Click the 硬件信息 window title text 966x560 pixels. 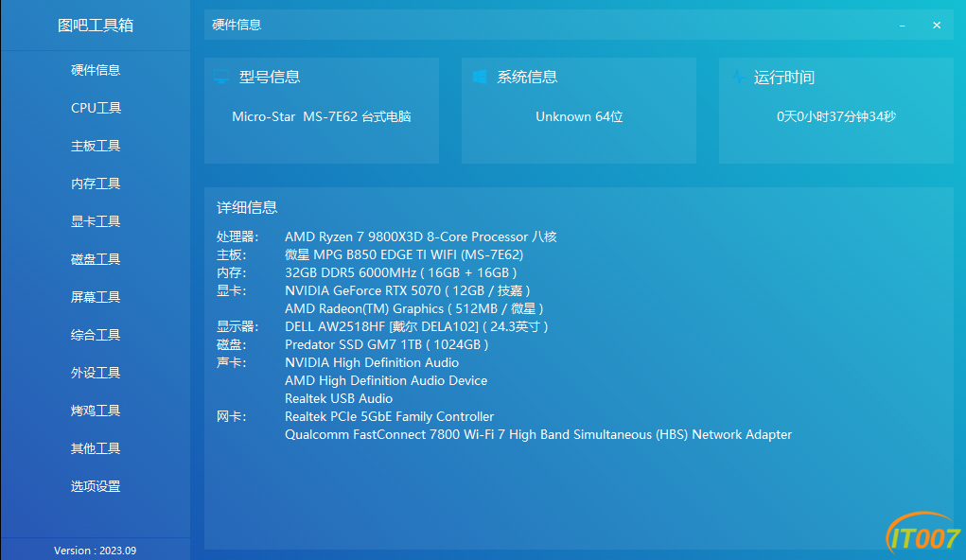237,26
